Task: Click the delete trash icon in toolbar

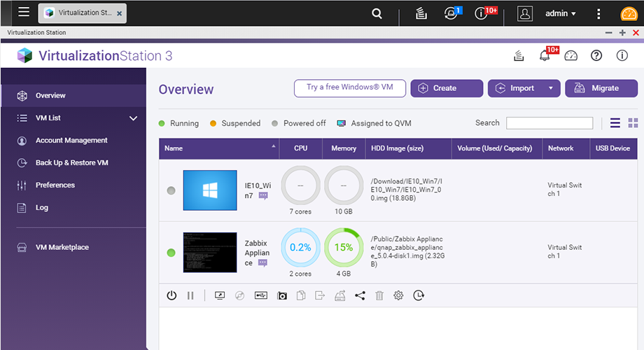Action: coord(379,295)
